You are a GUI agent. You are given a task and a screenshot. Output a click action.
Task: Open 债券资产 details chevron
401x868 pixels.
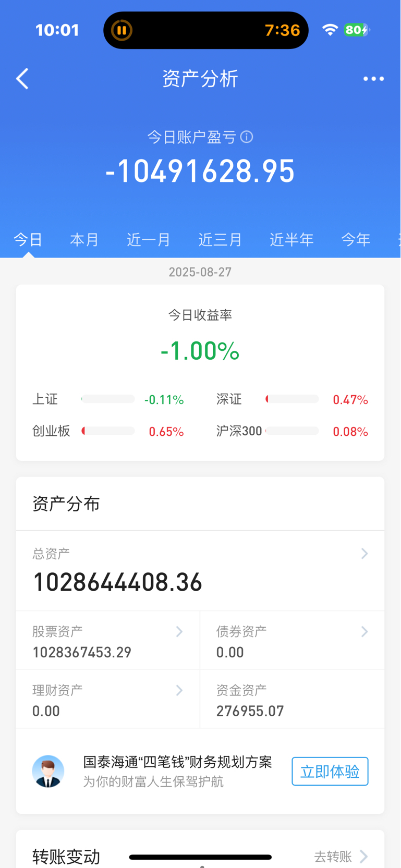(364, 631)
